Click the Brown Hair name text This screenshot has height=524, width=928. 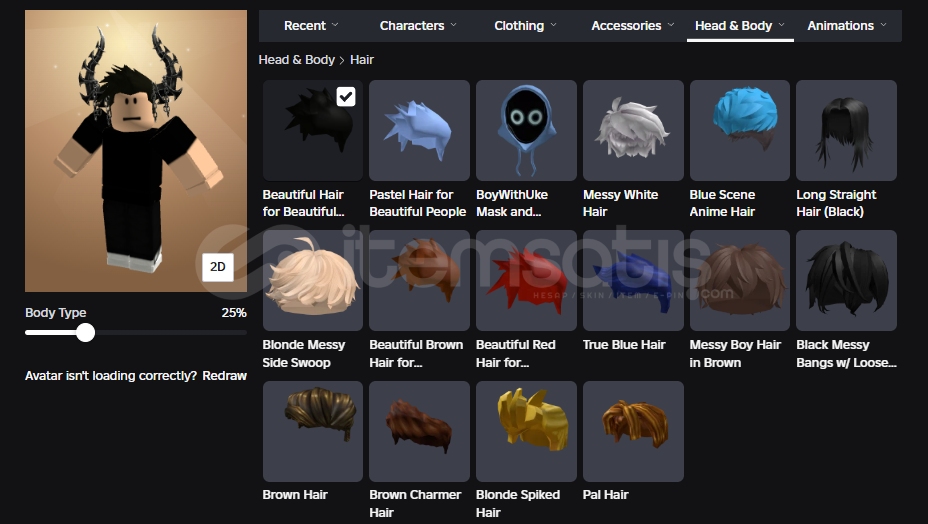point(295,495)
